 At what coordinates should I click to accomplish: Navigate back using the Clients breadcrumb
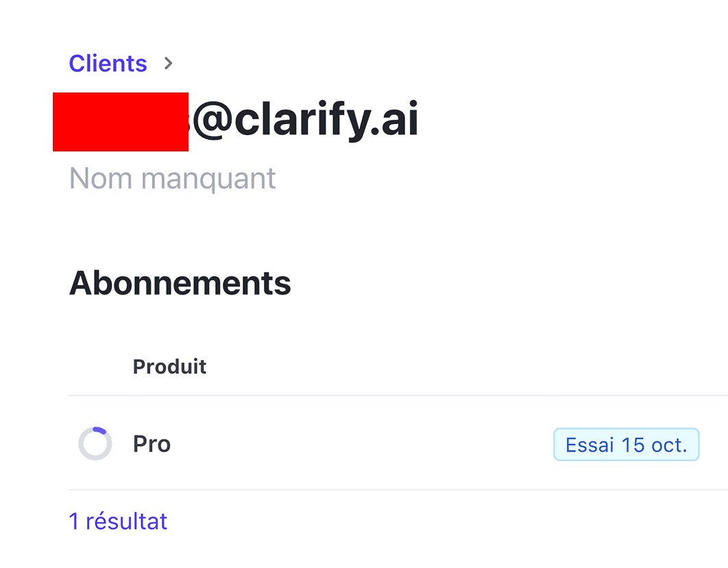point(108,63)
